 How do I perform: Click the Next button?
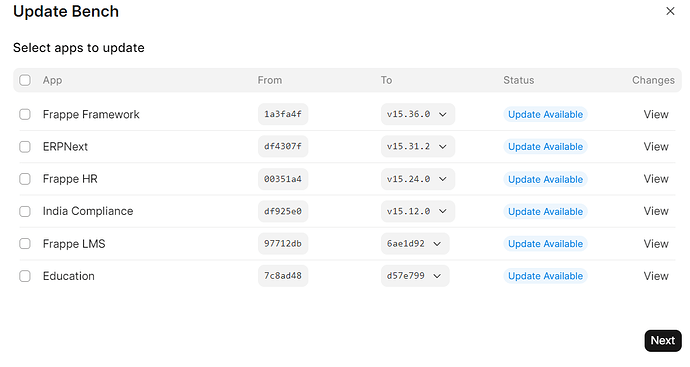point(663,341)
